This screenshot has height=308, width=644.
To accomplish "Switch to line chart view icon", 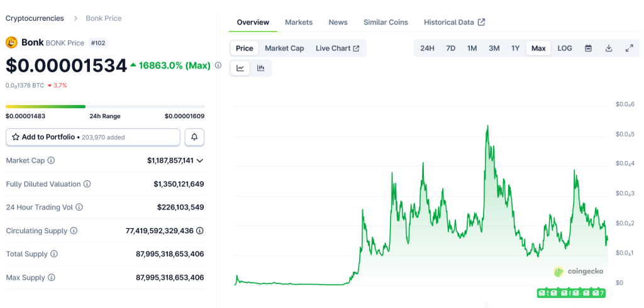I will (x=241, y=68).
